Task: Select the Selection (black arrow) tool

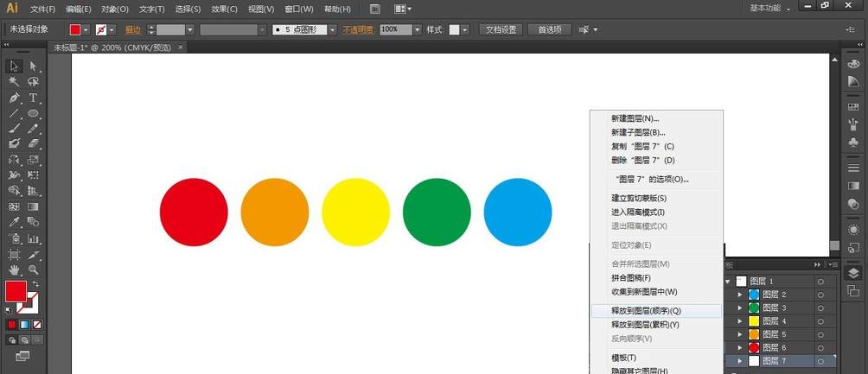Action: click(x=14, y=67)
